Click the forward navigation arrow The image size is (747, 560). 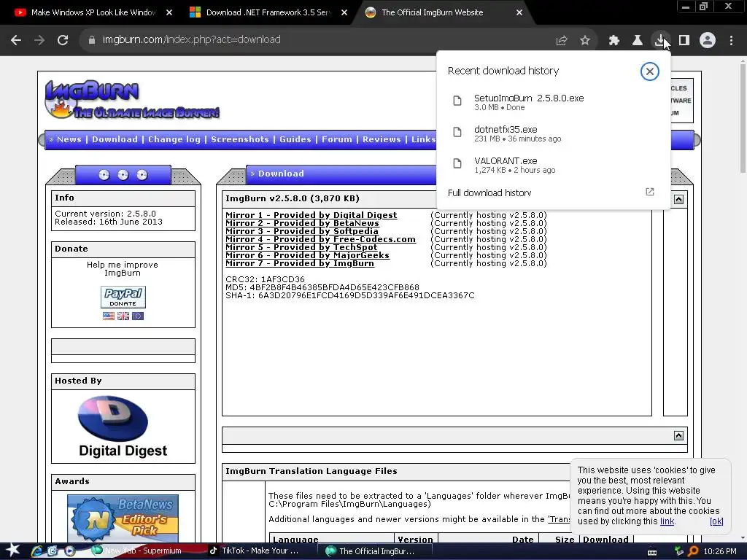(39, 40)
